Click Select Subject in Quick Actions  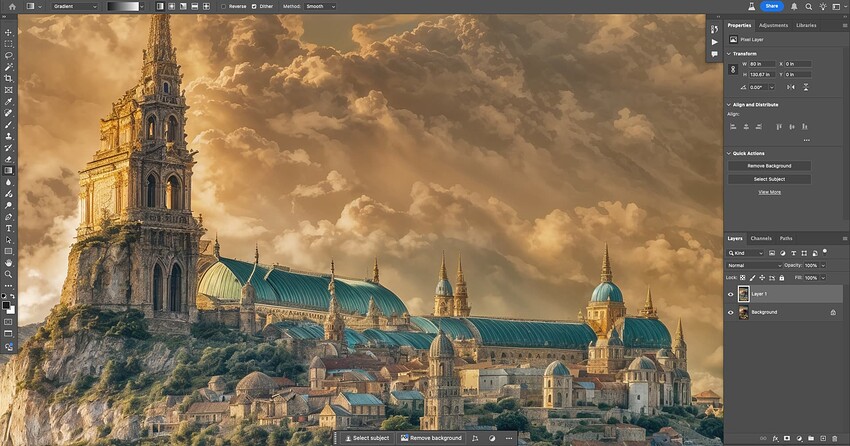point(769,179)
